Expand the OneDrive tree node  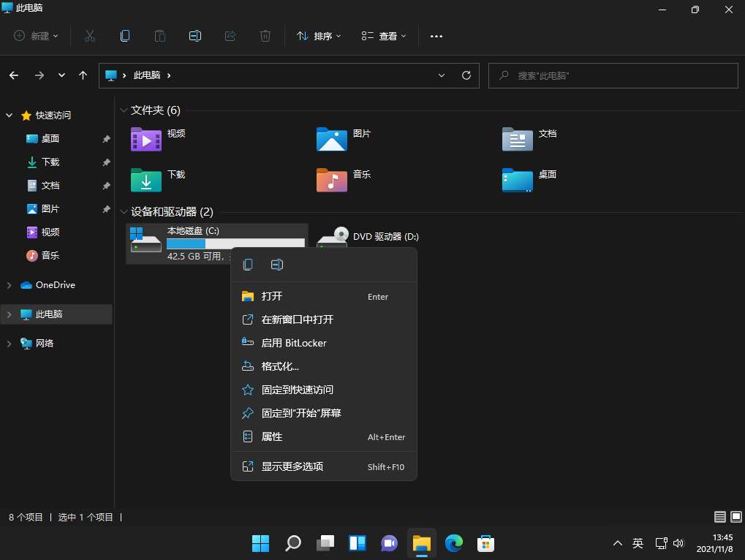pyautogui.click(x=9, y=285)
